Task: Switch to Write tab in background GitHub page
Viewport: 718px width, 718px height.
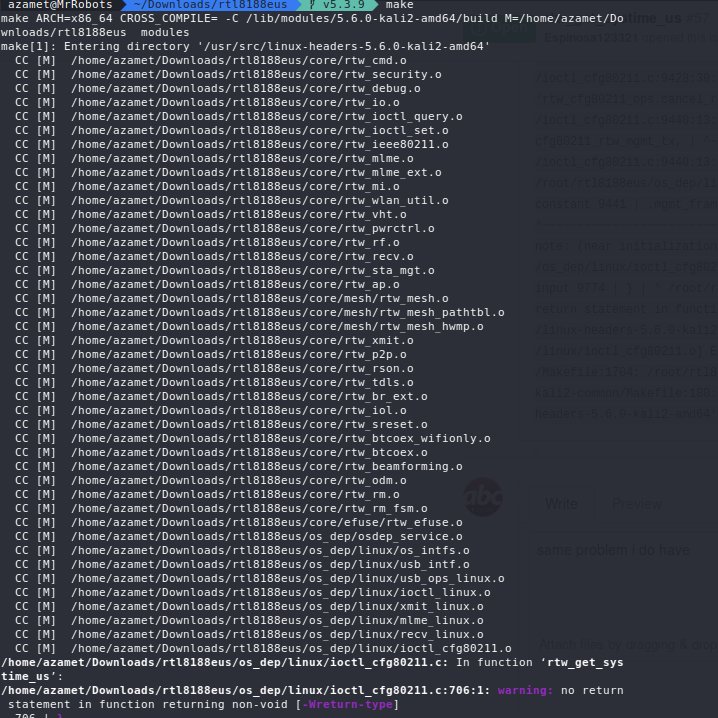Action: click(x=561, y=504)
